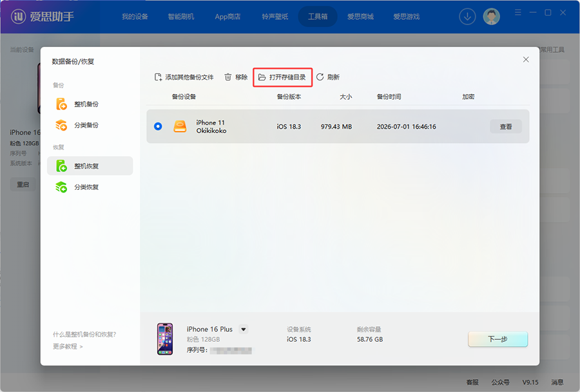Viewport: 580px width, 392px height.
Task: Select the 整机恢复 green icon
Action: point(61,166)
